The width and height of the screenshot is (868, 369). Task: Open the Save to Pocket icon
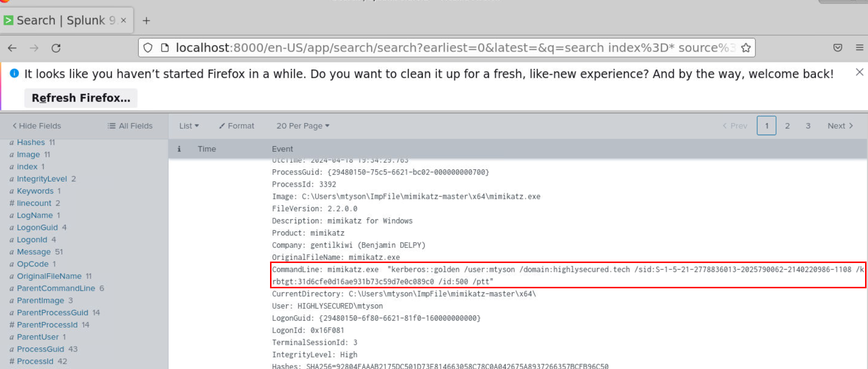click(838, 48)
